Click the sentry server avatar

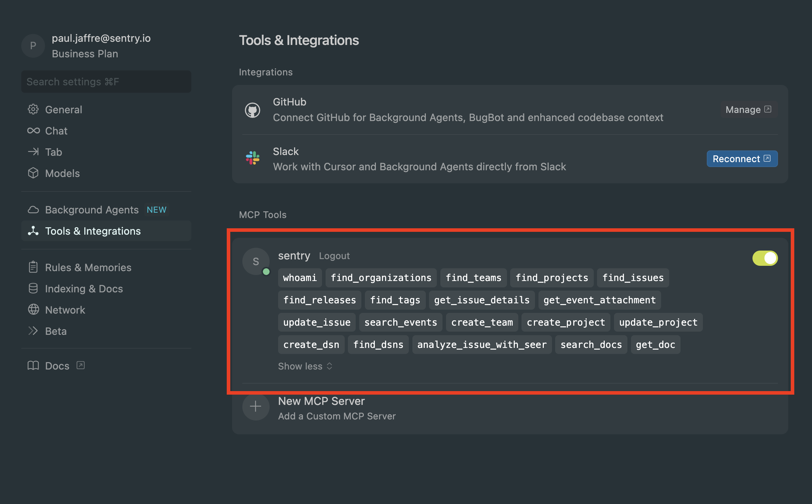pyautogui.click(x=256, y=261)
